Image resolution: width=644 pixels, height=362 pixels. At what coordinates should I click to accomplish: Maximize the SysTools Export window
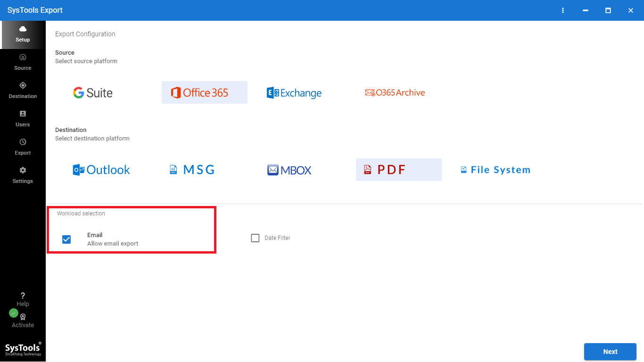coord(608,10)
